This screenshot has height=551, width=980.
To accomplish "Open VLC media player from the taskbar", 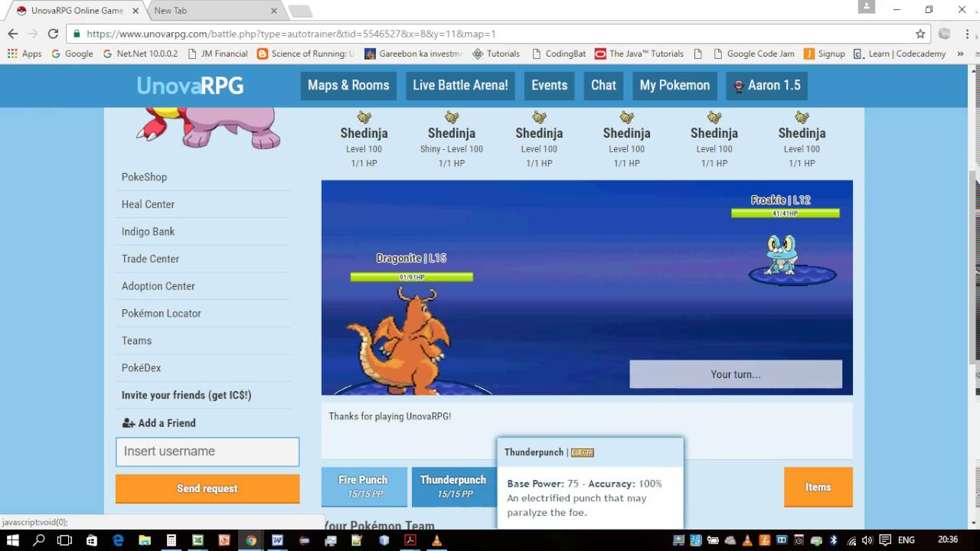I will 436,540.
